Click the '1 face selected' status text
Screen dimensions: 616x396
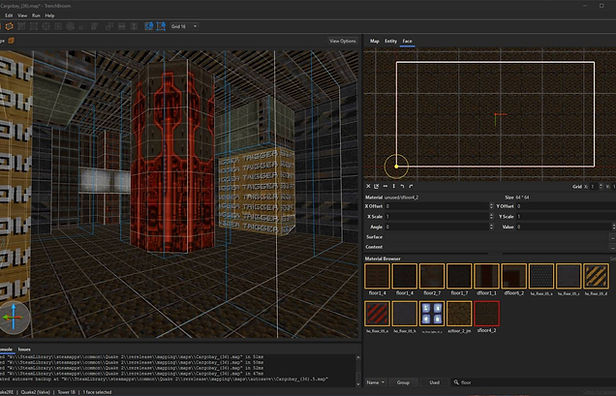coord(97,392)
